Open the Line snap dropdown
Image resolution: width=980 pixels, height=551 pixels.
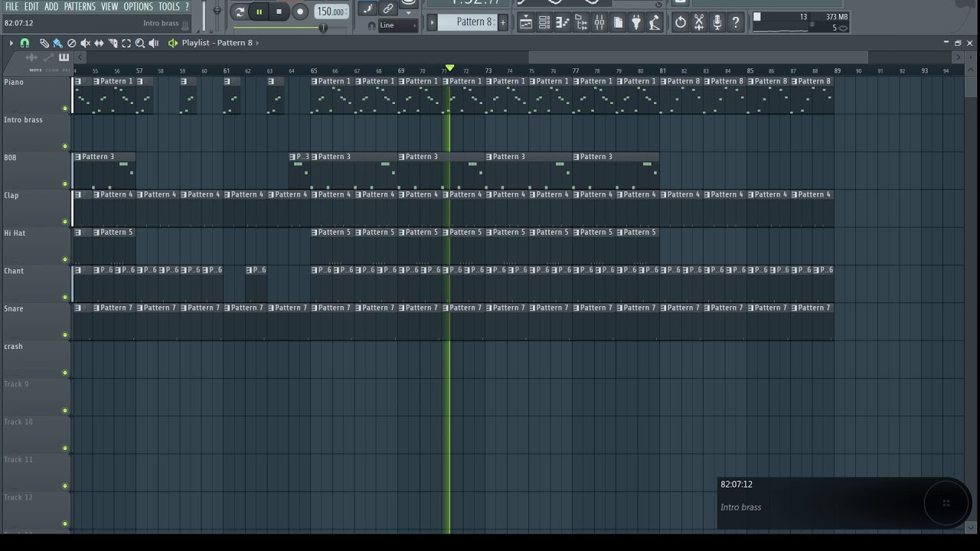click(x=397, y=25)
